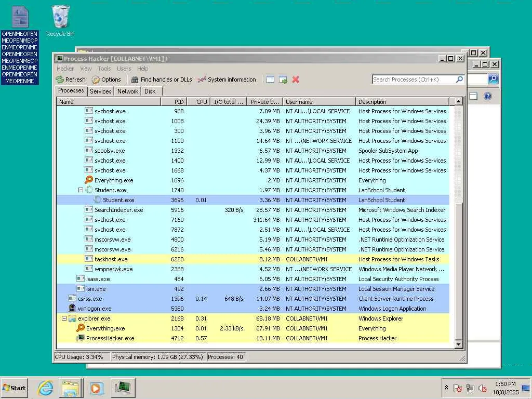Select svchost.exe row with PID 968
The image size is (532, 399).
[253, 111]
